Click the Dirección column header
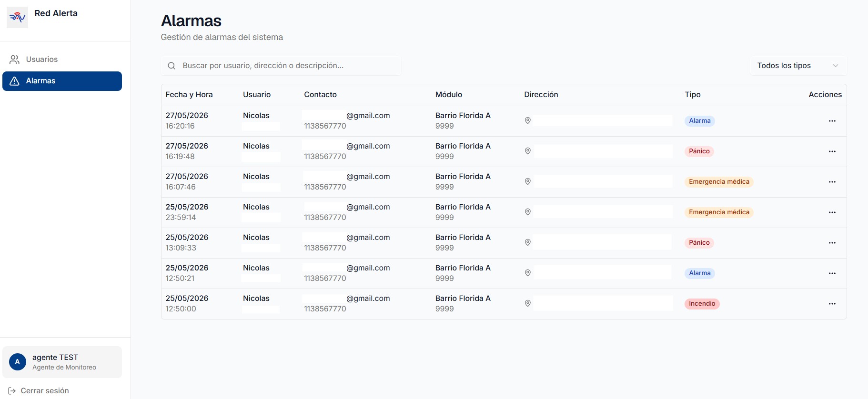 point(541,95)
